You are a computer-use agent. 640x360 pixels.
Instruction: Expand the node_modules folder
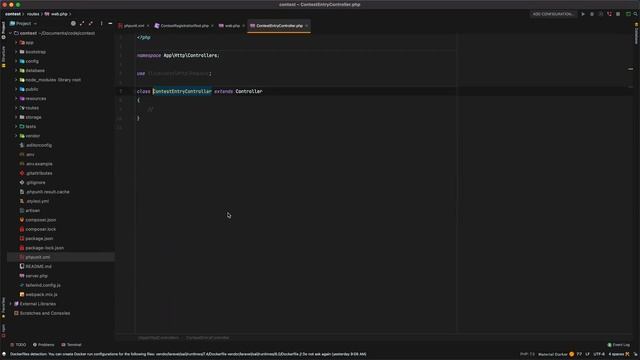point(16,80)
